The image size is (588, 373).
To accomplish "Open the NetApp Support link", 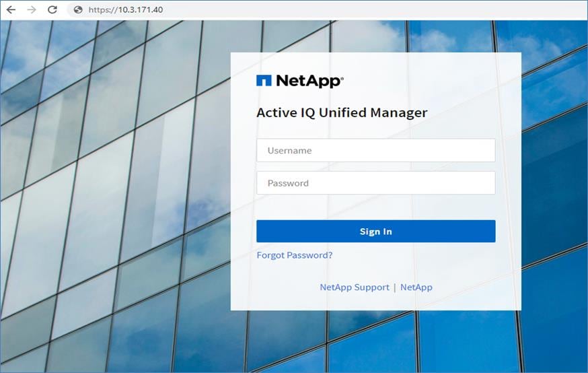I will (x=355, y=287).
